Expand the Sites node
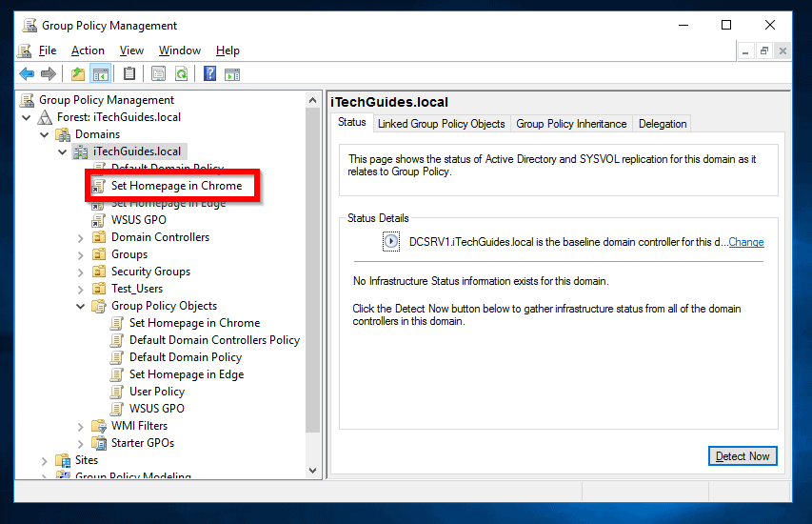This screenshot has height=524, width=812. pyautogui.click(x=45, y=461)
